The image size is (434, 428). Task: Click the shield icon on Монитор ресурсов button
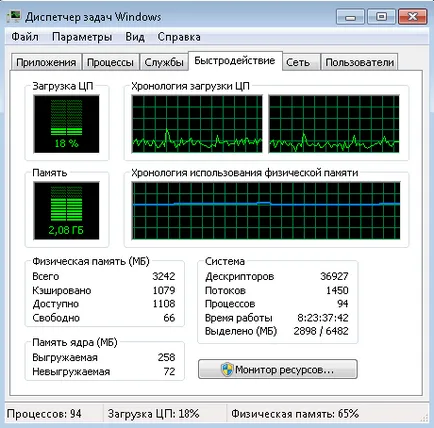click(x=227, y=369)
